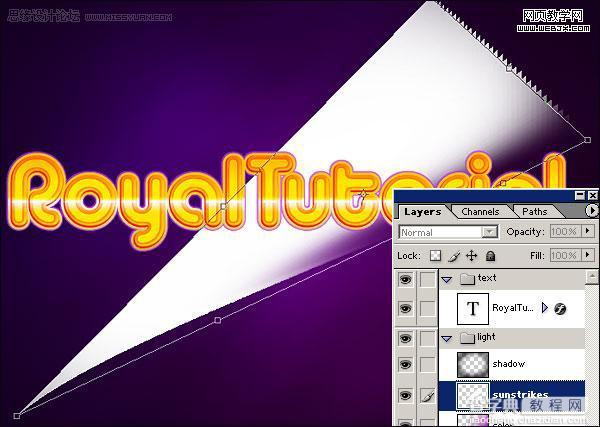Hide the text group with its eye icon
Image resolution: width=600 pixels, height=427 pixels.
click(405, 279)
